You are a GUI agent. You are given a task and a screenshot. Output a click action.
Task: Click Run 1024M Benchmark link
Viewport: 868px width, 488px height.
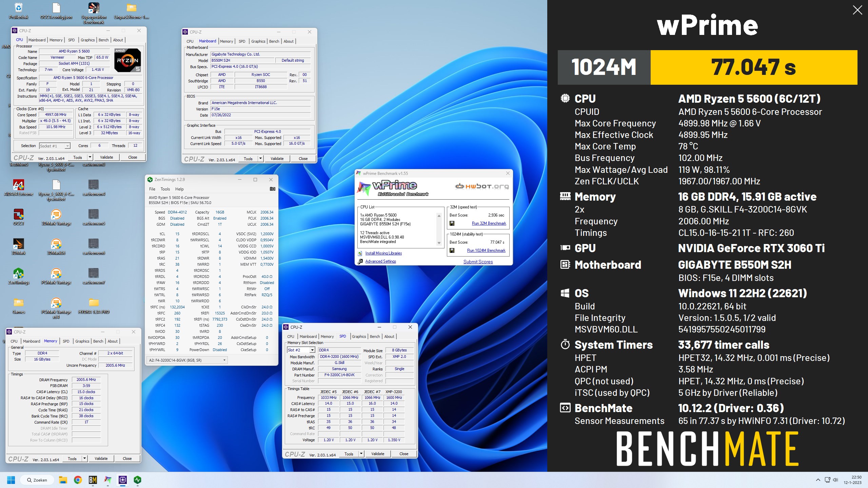[x=486, y=250]
